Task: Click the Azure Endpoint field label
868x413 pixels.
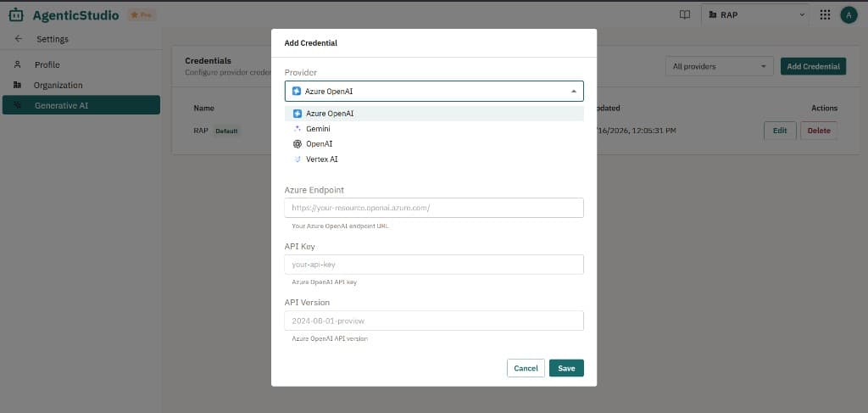Action: pyautogui.click(x=314, y=190)
